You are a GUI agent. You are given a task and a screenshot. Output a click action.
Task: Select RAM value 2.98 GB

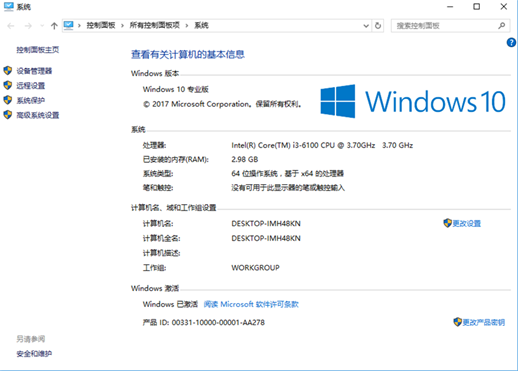coord(245,159)
